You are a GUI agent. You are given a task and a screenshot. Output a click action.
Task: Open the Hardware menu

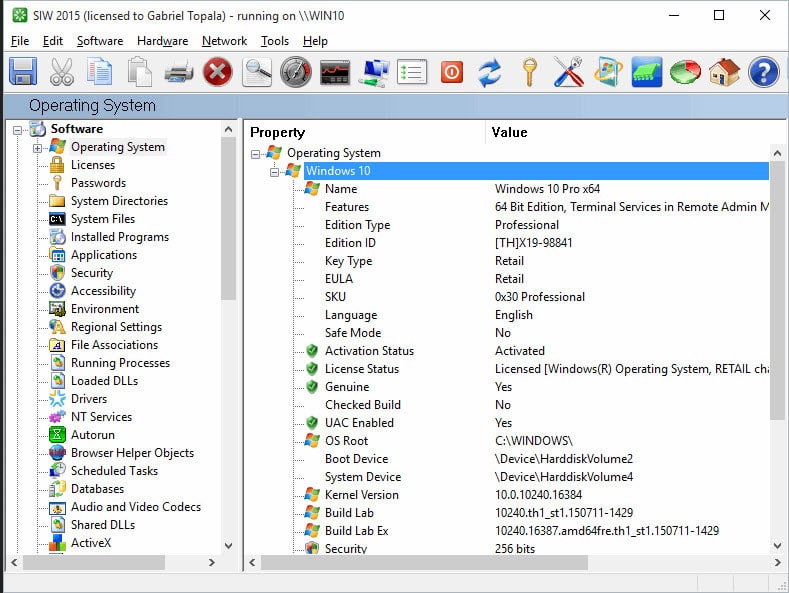(x=163, y=41)
